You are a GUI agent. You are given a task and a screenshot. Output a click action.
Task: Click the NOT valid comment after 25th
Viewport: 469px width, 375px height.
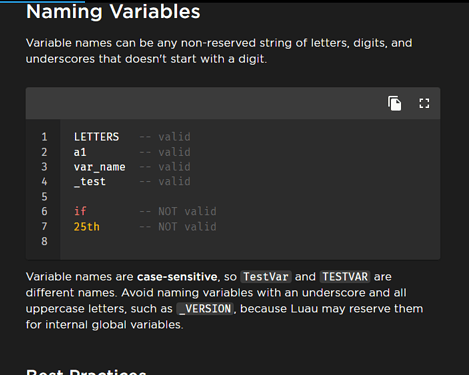(x=178, y=227)
